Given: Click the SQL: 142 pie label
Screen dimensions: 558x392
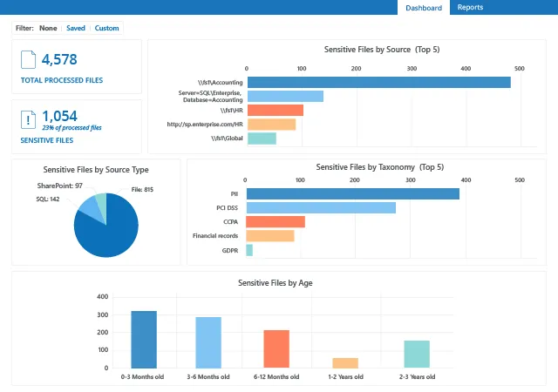Looking at the screenshot, I should 48,199.
